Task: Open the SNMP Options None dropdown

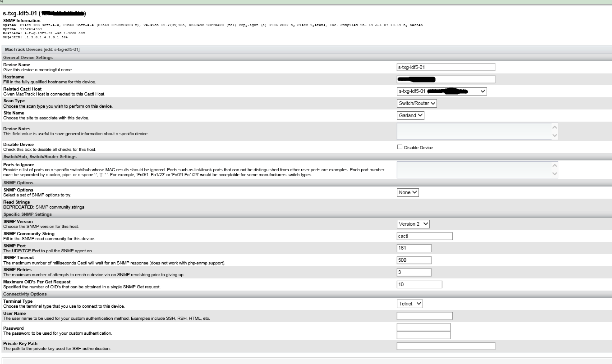Action: (408, 192)
